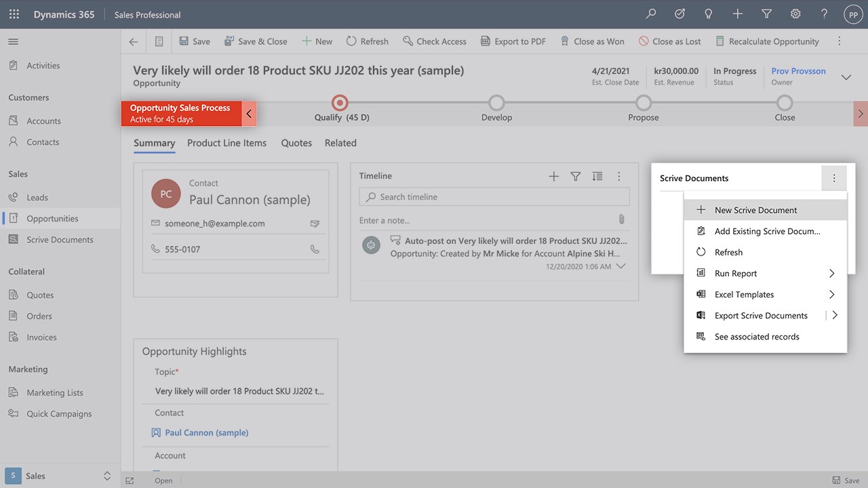Open command bar overflow more options
868x488 pixels.
(840, 41)
